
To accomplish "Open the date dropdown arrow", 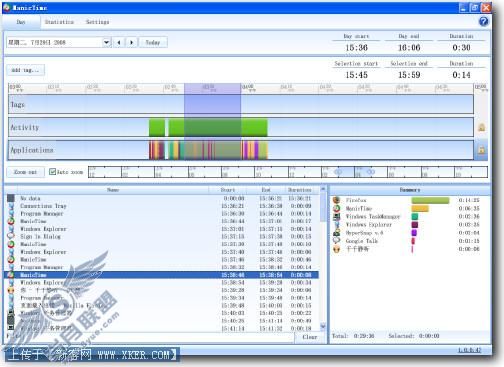I will 106,42.
